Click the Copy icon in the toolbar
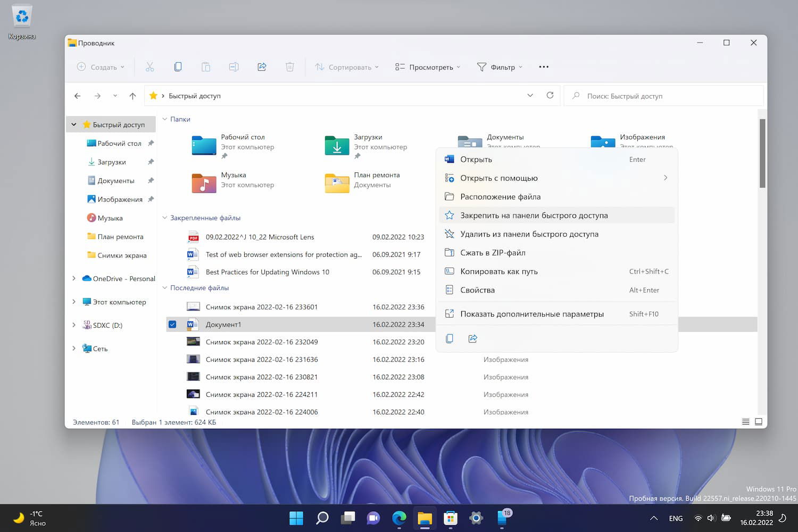Image resolution: width=798 pixels, height=532 pixels. click(x=178, y=67)
